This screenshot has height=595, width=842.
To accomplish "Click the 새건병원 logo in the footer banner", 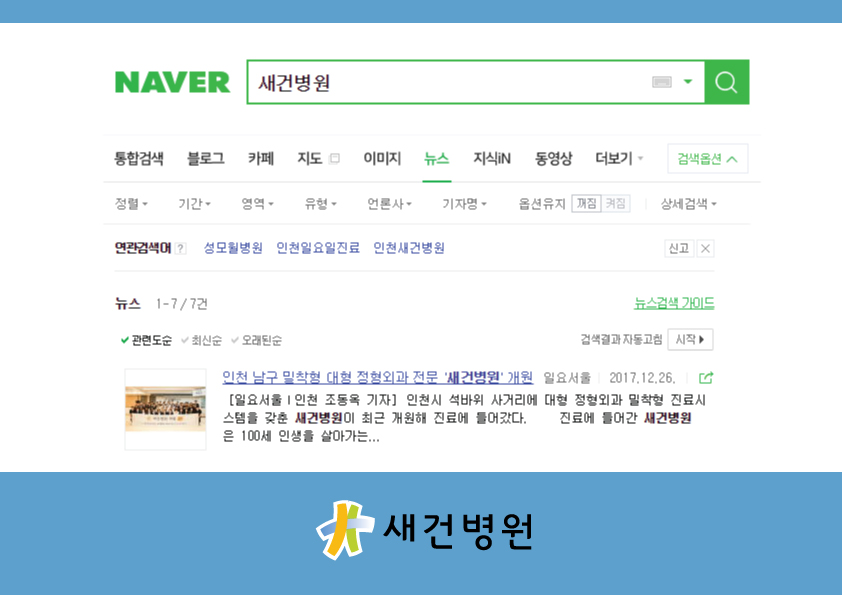I will [x=425, y=531].
